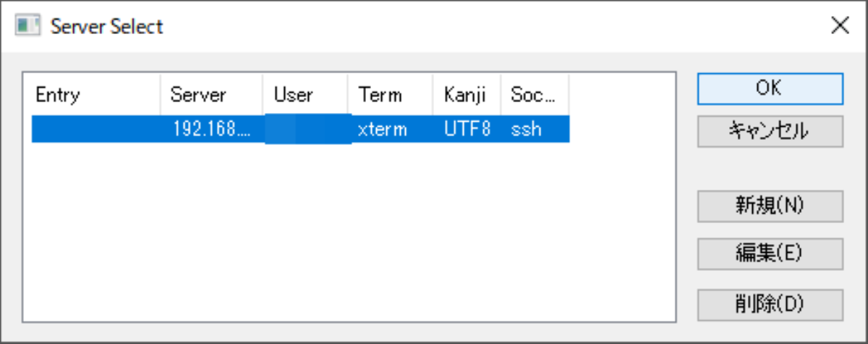
Task: Cancel the dialog with キャンセル
Action: click(770, 131)
